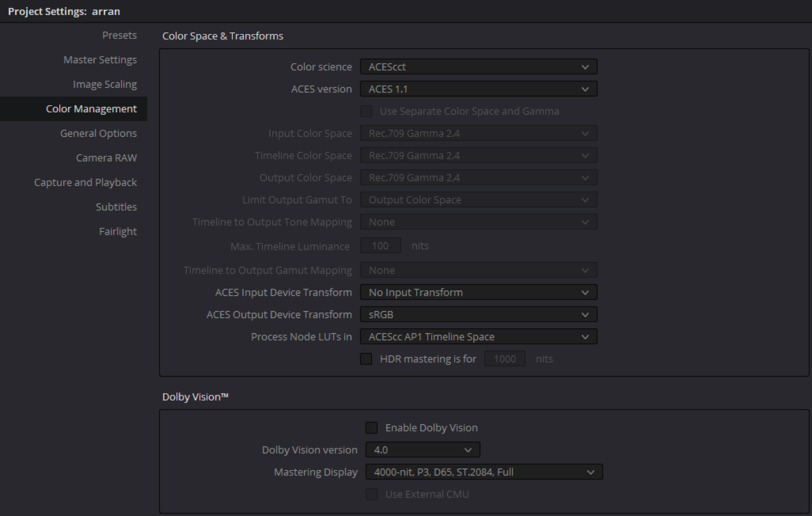
Task: Open the Mastering Display dropdown
Action: click(484, 472)
